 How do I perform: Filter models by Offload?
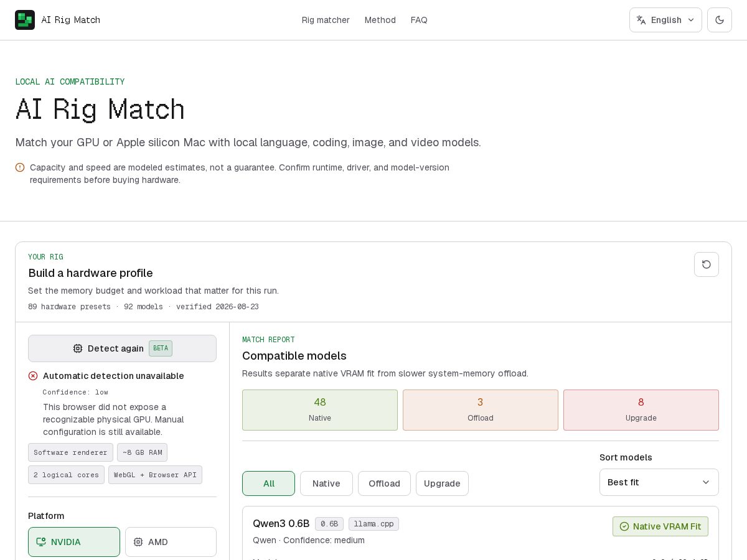click(x=384, y=483)
